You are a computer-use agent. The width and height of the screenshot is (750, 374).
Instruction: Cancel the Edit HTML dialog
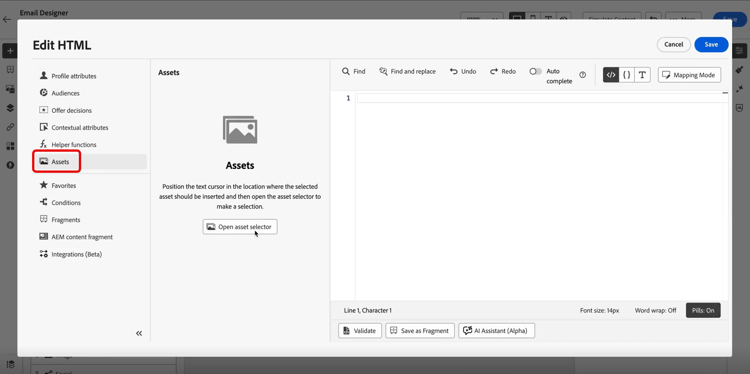[x=673, y=44]
